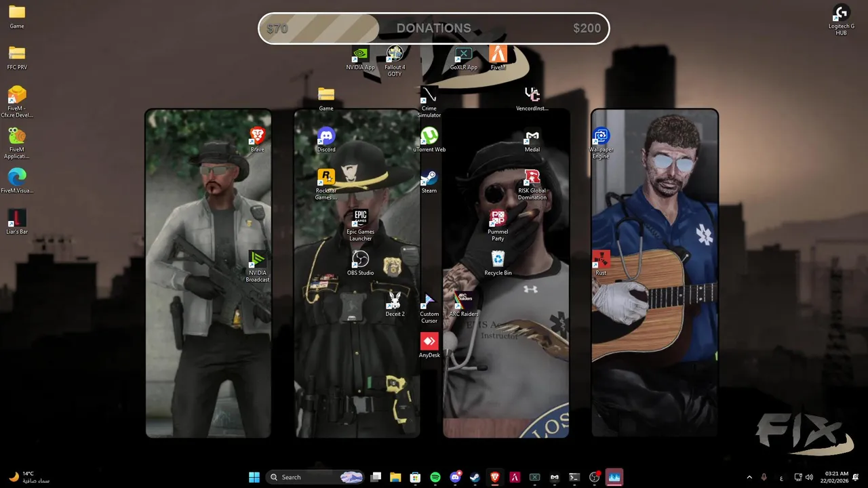
Task: Select the Medal desktop shortcut
Action: 532,140
